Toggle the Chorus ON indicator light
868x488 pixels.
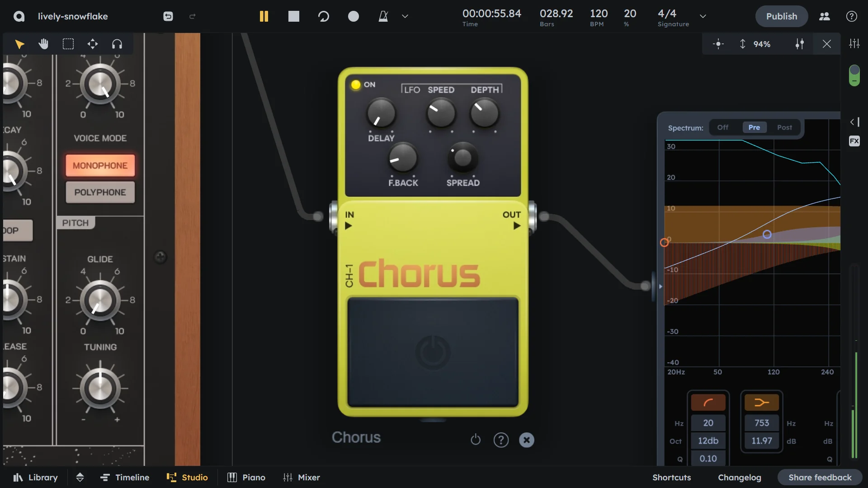[356, 84]
